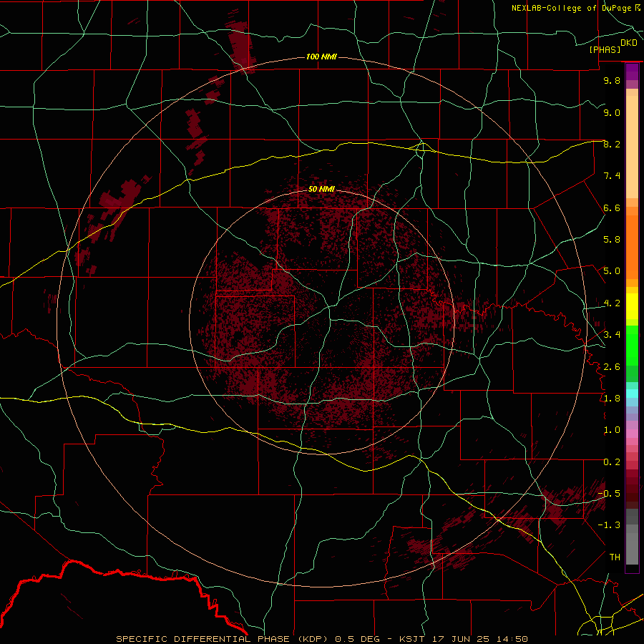Click the bright green color scale band
Viewport: 644px width, 644px height.
(632, 346)
